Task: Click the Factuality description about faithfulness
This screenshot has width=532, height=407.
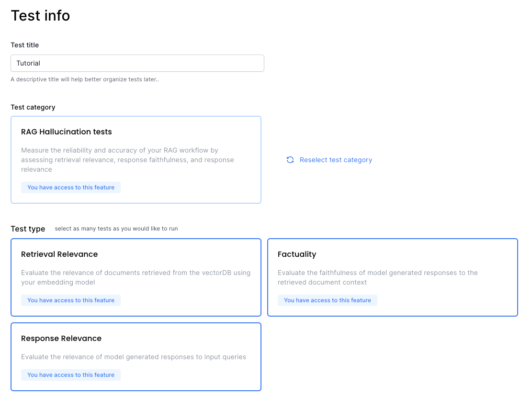Action: tap(378, 277)
